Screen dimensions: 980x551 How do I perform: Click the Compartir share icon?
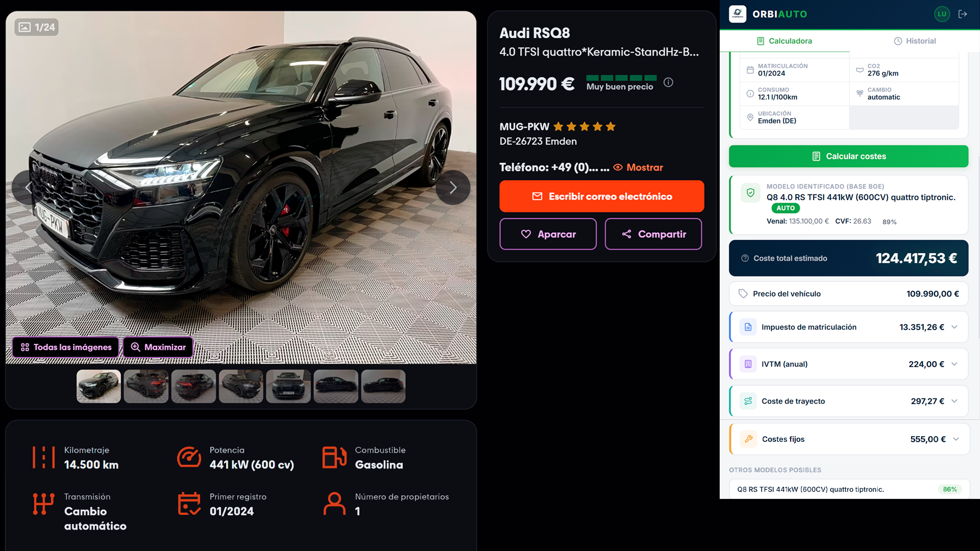[x=627, y=234]
